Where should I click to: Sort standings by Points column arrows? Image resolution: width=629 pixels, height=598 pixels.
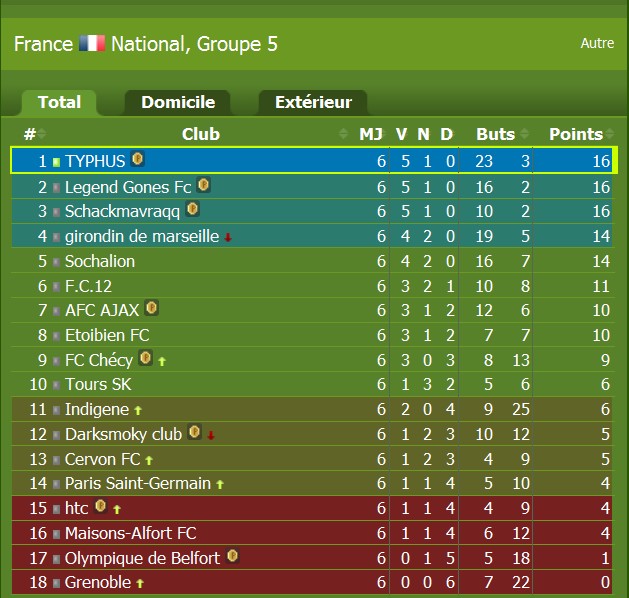click(x=610, y=134)
